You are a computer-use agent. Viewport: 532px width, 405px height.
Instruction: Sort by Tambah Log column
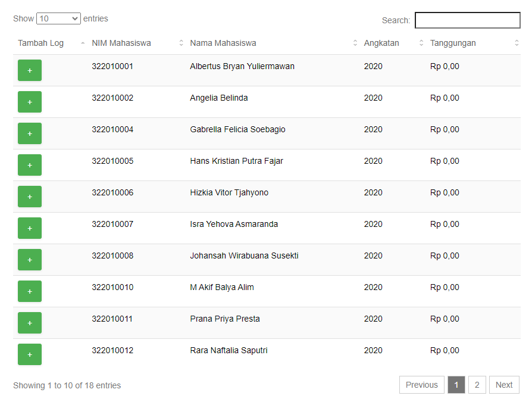[x=50, y=43]
